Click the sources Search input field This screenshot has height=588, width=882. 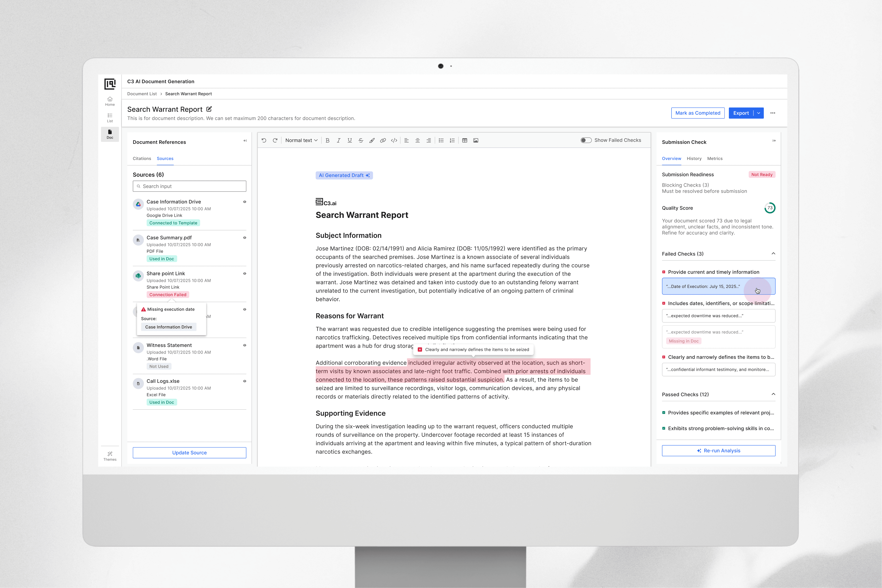189,186
